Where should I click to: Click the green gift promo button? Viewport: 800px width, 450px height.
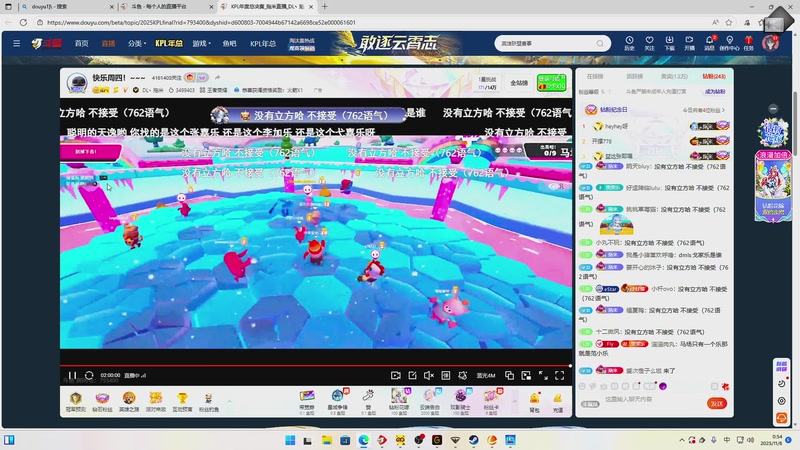click(551, 82)
